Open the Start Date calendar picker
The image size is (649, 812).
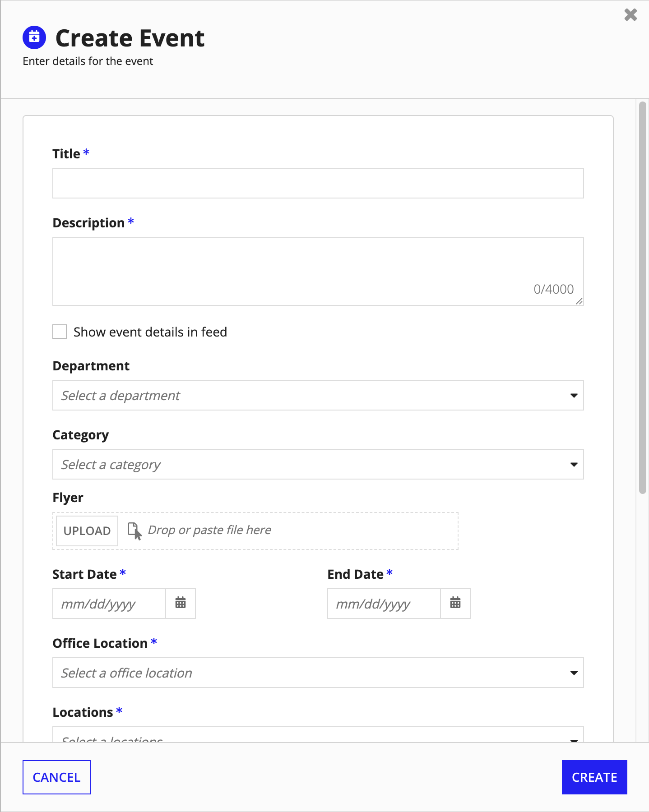[x=181, y=603]
